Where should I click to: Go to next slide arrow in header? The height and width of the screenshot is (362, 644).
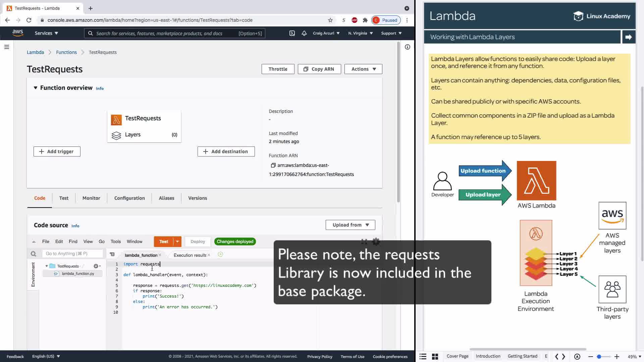click(x=629, y=37)
